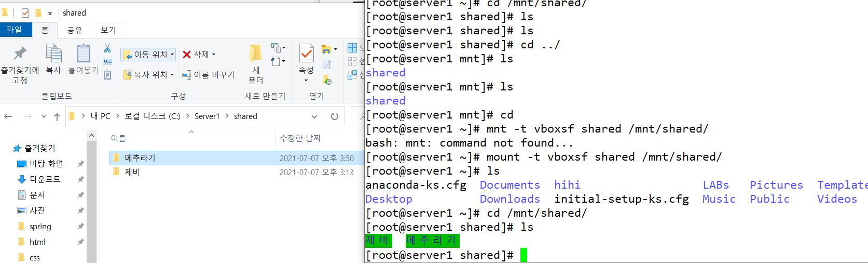
Task: Click 로컬 디스크 (C:) in the address bar
Action: pyautogui.click(x=153, y=116)
